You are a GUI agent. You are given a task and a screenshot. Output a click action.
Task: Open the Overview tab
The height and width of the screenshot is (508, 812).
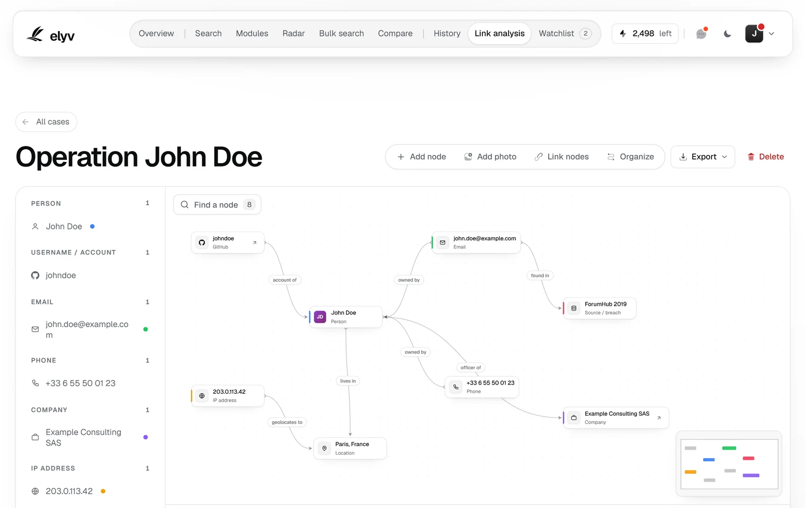pyautogui.click(x=156, y=34)
